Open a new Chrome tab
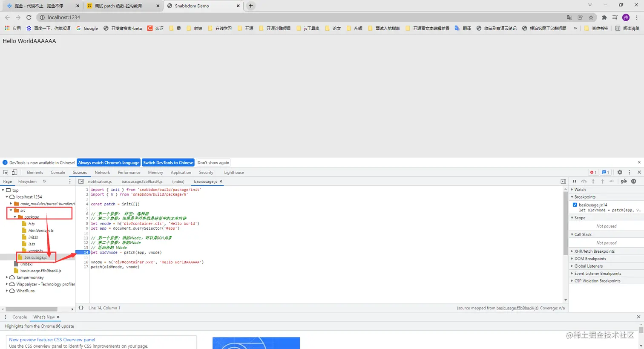The image size is (644, 349). 251,6
